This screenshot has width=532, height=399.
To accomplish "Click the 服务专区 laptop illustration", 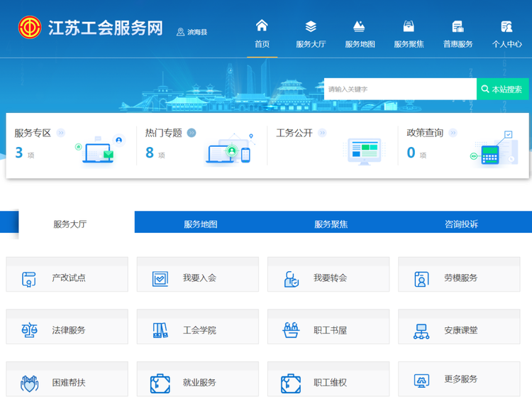I will pyautogui.click(x=99, y=149).
